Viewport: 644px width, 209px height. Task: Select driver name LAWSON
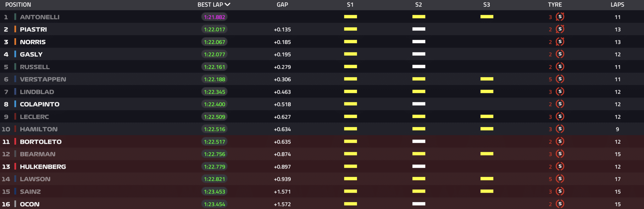(x=35, y=179)
